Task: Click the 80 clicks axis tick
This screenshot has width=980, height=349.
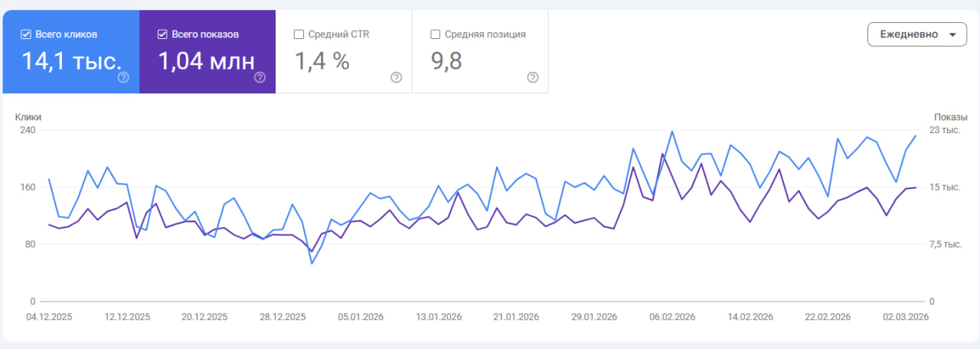Action: pos(31,244)
